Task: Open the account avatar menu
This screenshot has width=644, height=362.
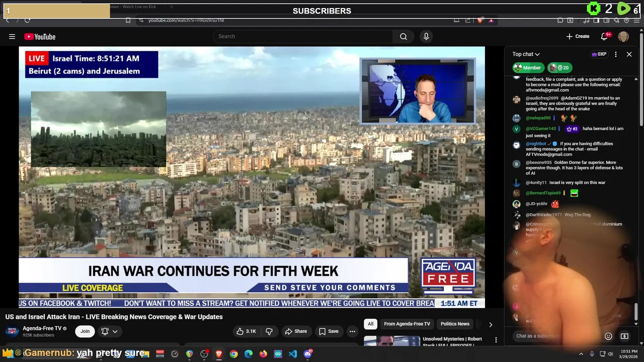Action: coord(623,36)
